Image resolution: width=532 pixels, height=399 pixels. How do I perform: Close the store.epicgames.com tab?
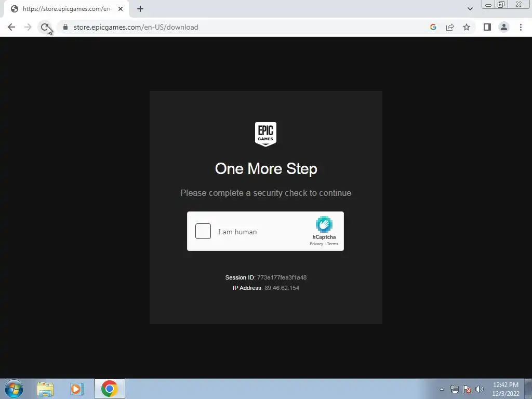(121, 9)
